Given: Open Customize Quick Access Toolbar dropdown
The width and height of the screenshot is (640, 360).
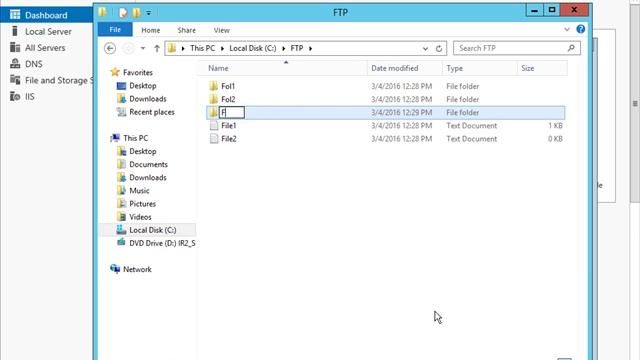Looking at the screenshot, I should pyautogui.click(x=149, y=13).
